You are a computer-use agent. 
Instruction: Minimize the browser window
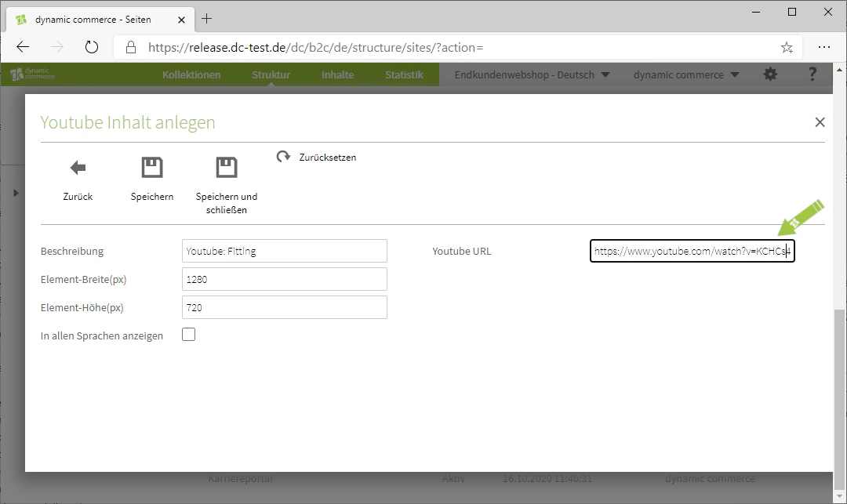coord(756,12)
